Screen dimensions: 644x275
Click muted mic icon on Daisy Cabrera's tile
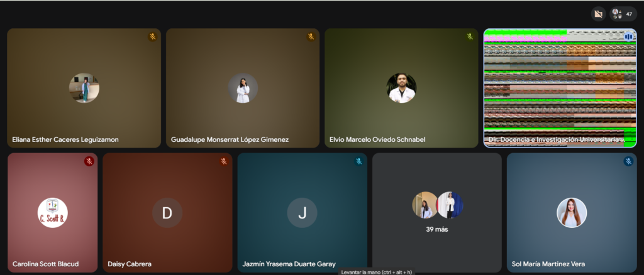click(224, 161)
